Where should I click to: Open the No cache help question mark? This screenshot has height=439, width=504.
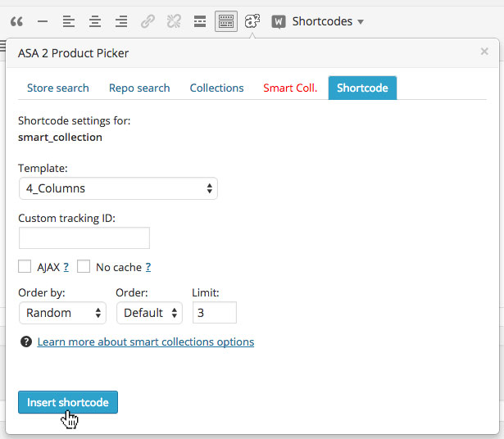pyautogui.click(x=148, y=267)
